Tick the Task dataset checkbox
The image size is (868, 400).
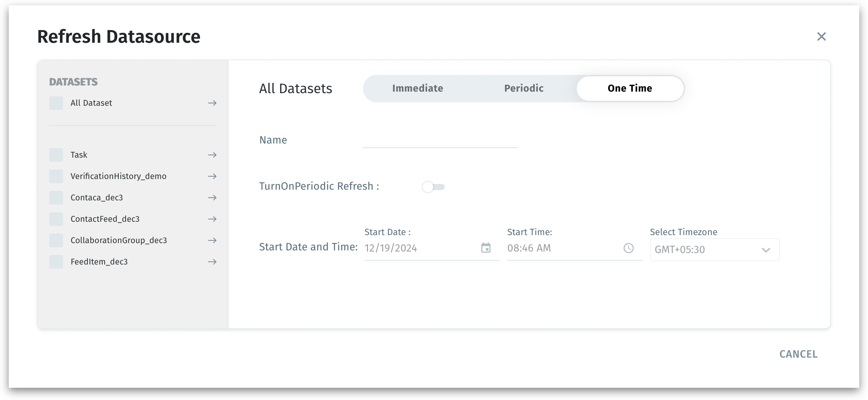pos(56,155)
